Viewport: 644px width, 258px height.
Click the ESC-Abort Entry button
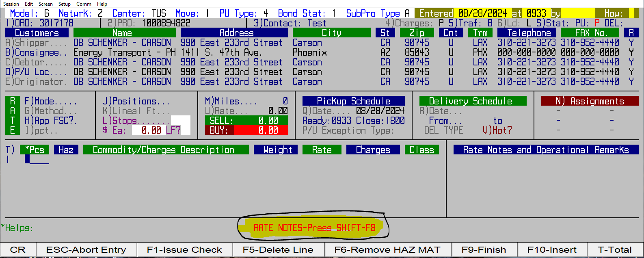86,250
